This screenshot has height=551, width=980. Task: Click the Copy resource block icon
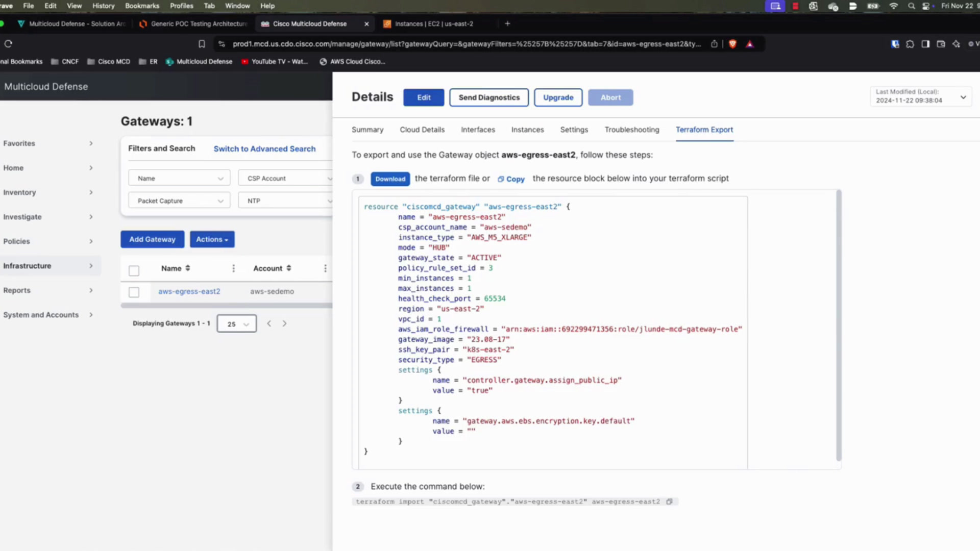[x=511, y=179]
